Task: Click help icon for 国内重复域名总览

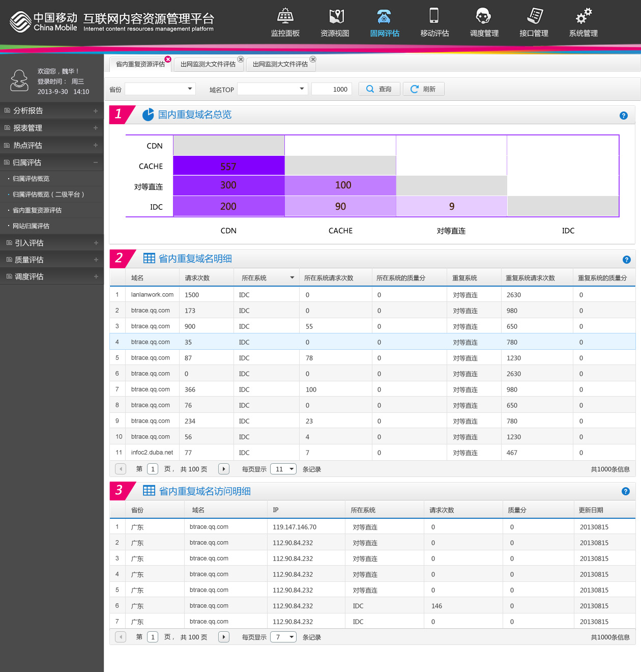Action: coord(623,116)
